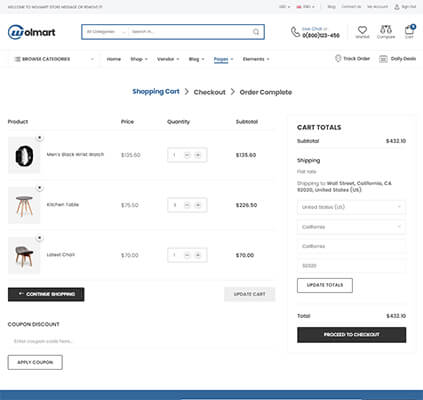Viewport: 423px width, 400px height.
Task: Increase quantity of the wrist watch
Action: point(198,155)
